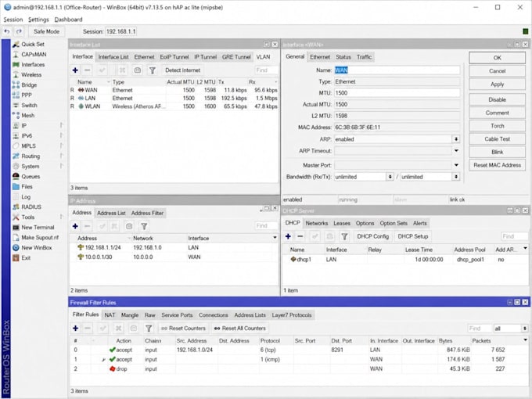Screen dimensions: 532x399
Task: Click the Undo arrow icon in toolbar
Action: 7,31
